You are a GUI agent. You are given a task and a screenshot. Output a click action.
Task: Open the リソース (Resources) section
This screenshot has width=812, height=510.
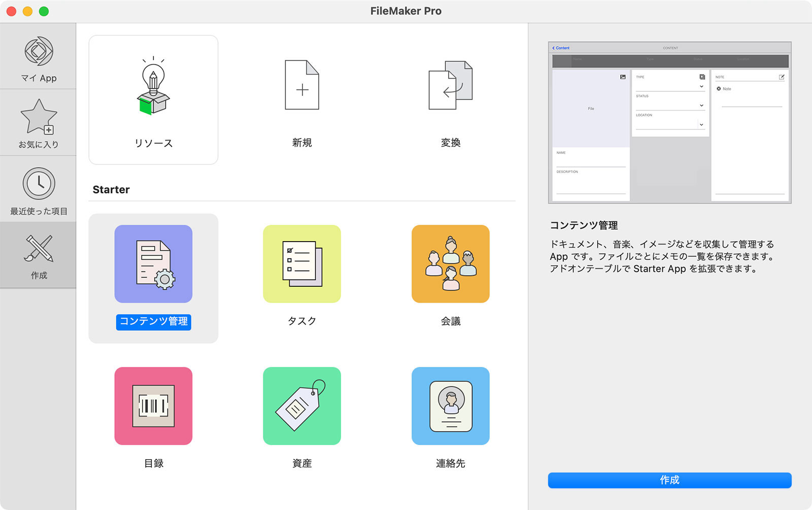[x=153, y=99]
